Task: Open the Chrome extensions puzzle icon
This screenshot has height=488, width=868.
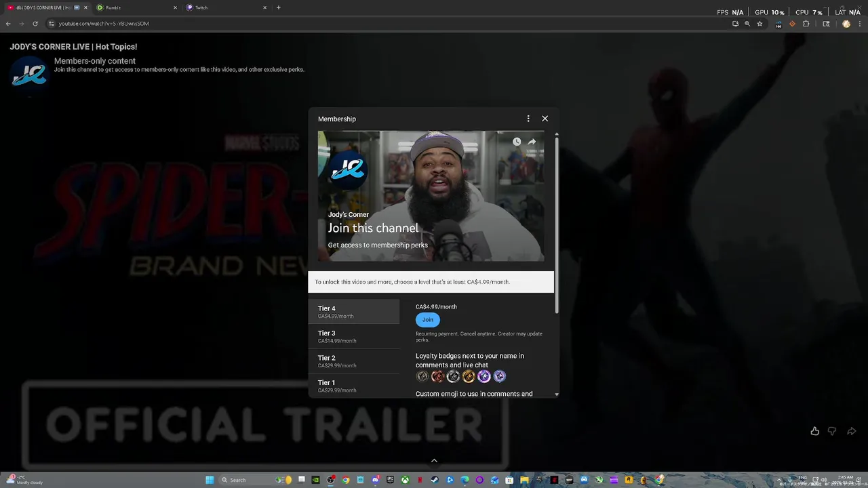Action: pyautogui.click(x=806, y=24)
